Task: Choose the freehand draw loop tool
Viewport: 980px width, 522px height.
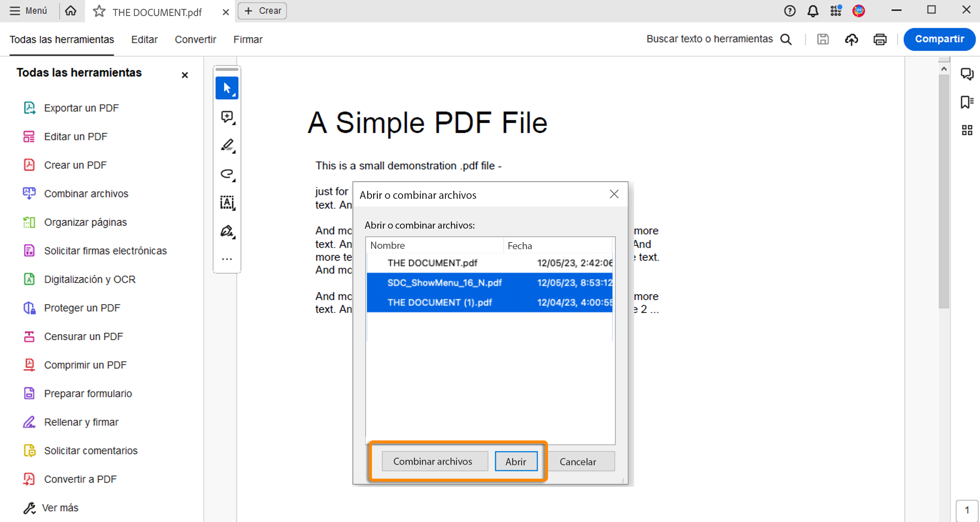Action: click(227, 174)
